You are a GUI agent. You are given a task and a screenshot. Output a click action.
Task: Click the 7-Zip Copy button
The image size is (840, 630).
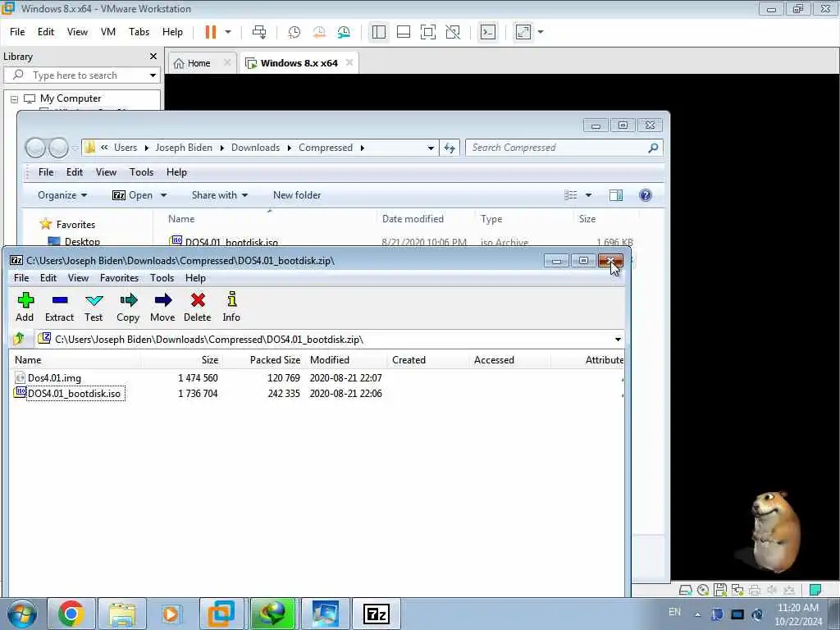128,307
